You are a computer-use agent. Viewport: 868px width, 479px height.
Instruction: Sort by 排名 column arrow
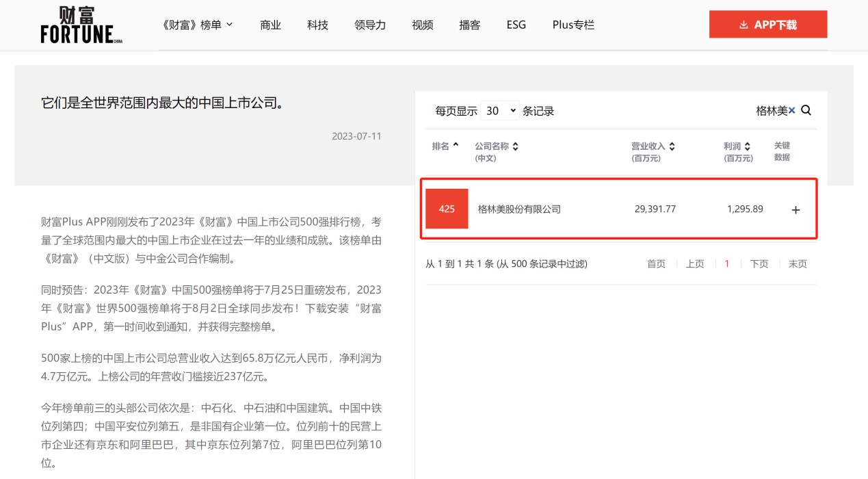456,146
